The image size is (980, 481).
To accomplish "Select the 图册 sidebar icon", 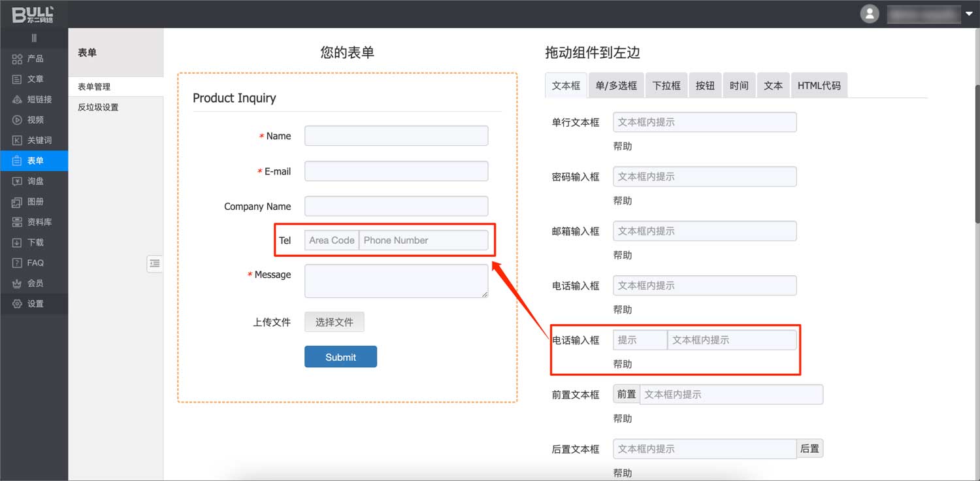I will pos(18,202).
